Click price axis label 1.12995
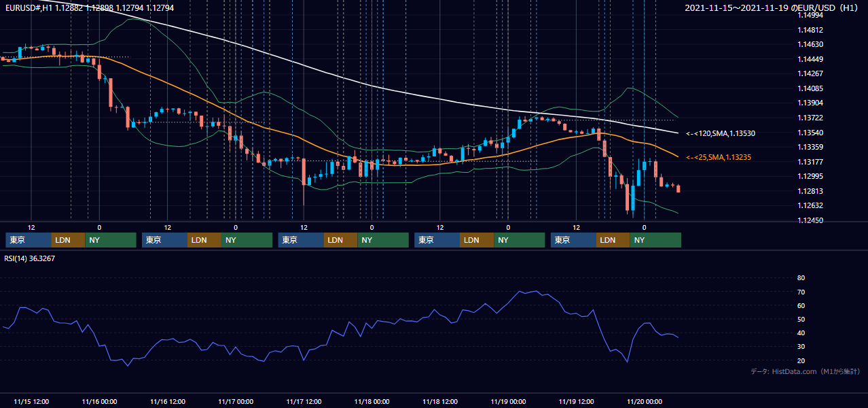868x408 pixels. coord(810,176)
